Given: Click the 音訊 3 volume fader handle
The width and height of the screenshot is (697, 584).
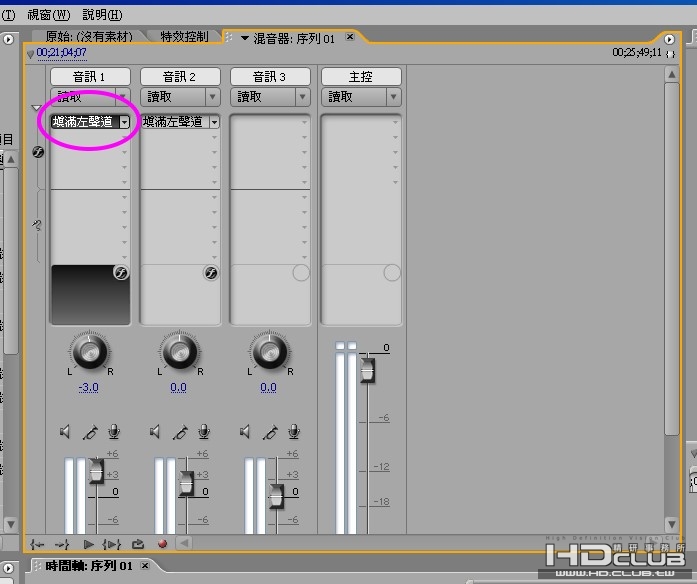Looking at the screenshot, I should [276, 496].
